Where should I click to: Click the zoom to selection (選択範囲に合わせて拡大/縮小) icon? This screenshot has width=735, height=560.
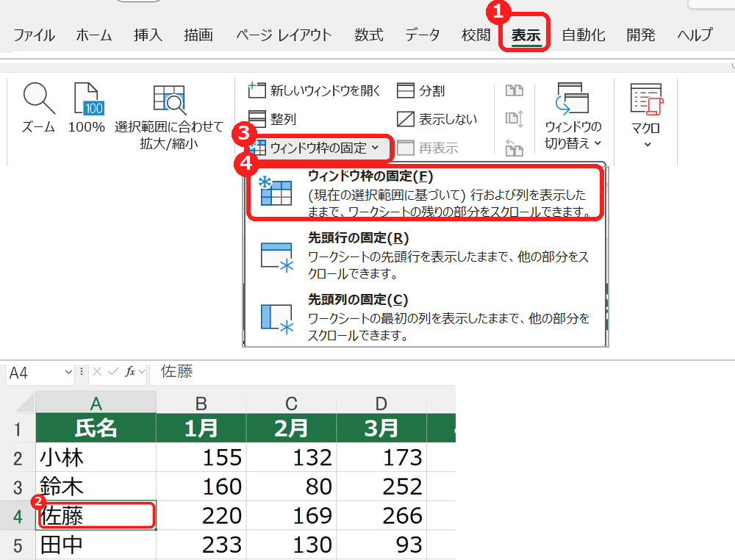click(x=169, y=100)
